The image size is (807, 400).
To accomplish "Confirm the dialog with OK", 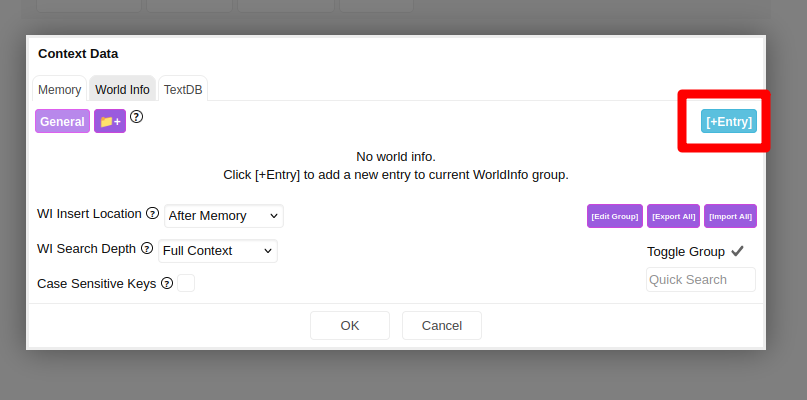I will 350,325.
